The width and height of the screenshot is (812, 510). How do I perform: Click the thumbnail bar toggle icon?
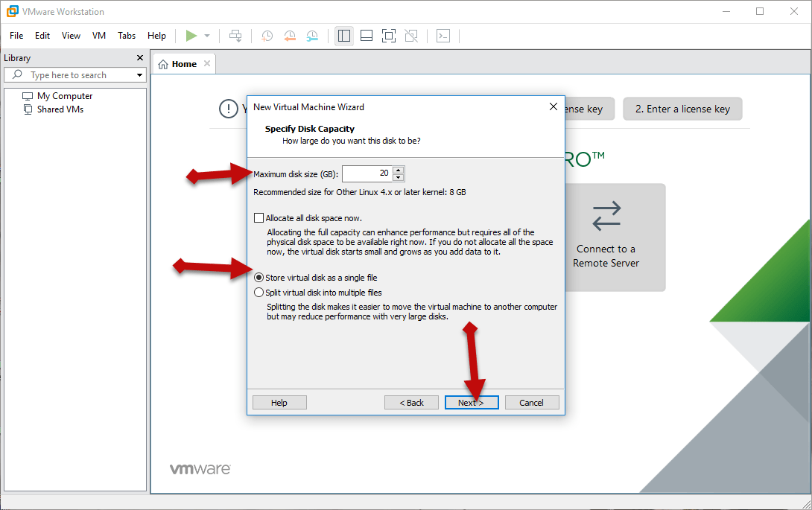point(366,36)
